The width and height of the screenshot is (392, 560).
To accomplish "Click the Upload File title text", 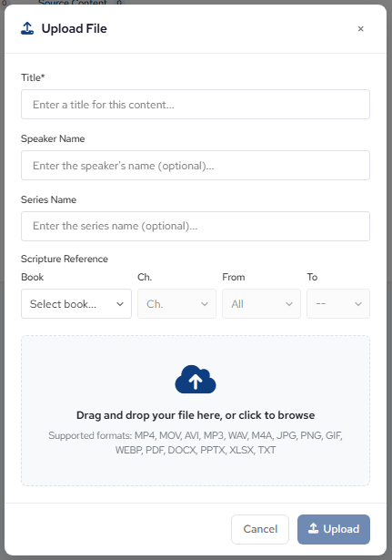I will click(75, 28).
